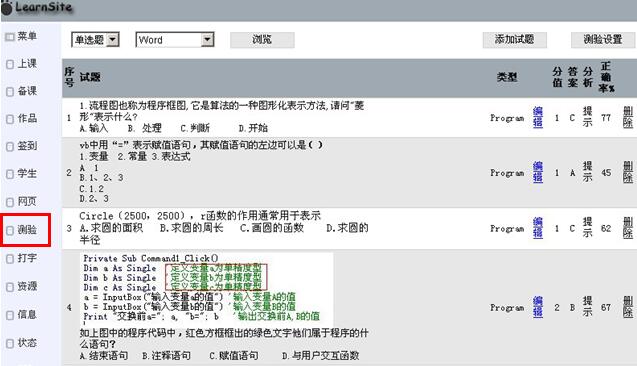Open the 作品 sidebar section

[x=27, y=119]
